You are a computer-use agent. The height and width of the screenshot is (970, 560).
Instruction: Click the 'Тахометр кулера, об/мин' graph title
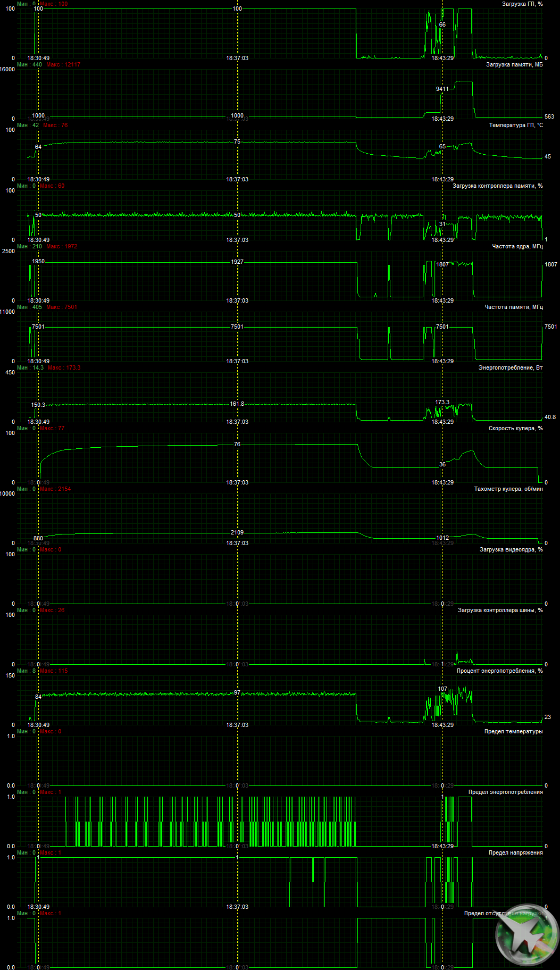click(x=508, y=489)
